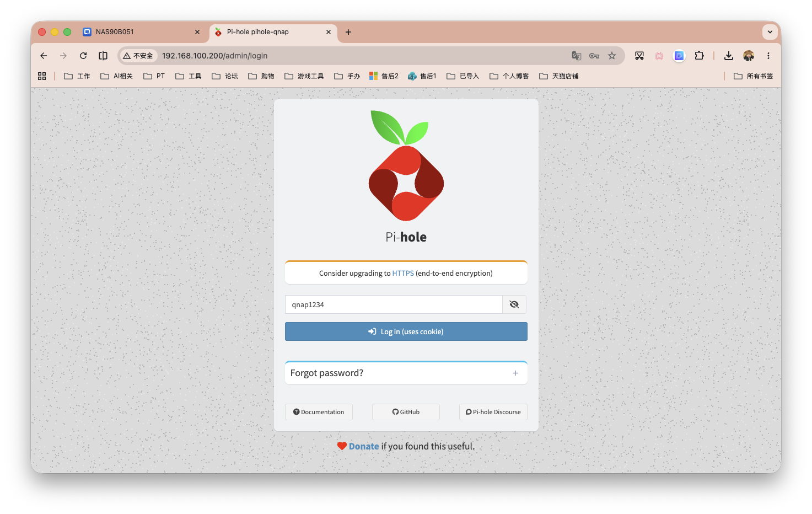Click the Pi-hole logo image
812x514 pixels.
point(406,165)
